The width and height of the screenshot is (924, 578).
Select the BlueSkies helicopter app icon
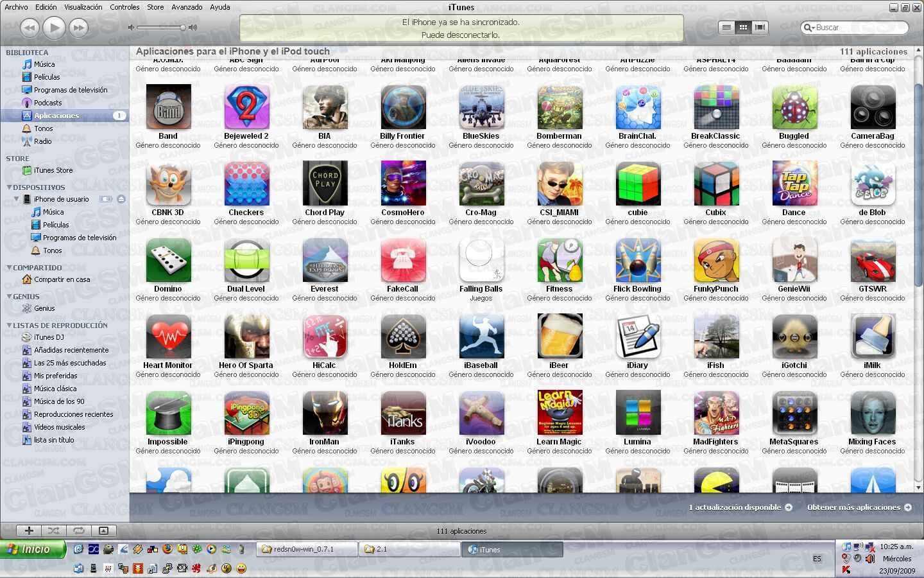coord(481,107)
